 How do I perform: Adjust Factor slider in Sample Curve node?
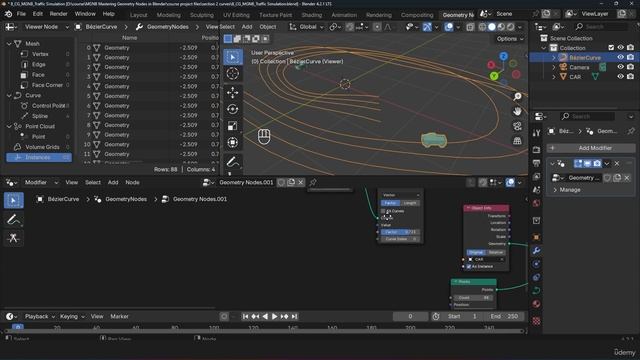click(x=400, y=232)
